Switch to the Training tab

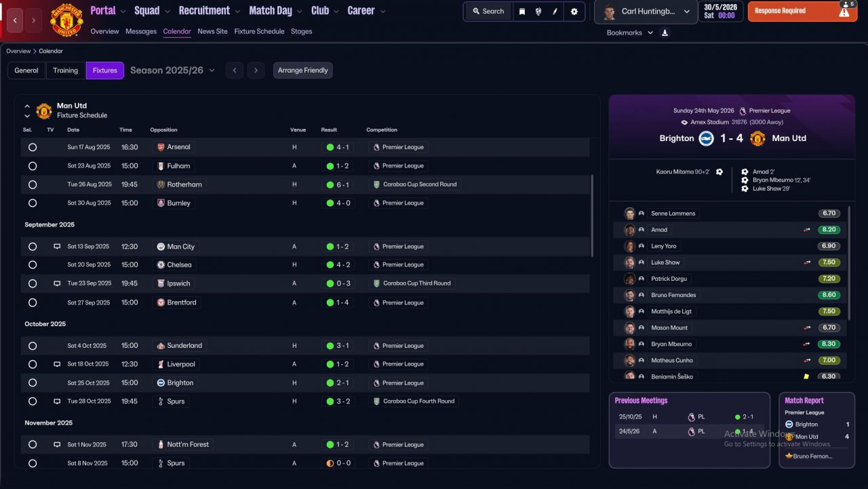(x=66, y=71)
